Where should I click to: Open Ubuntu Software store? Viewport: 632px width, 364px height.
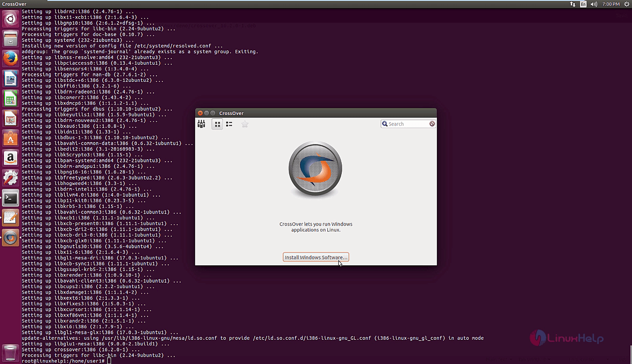(11, 139)
